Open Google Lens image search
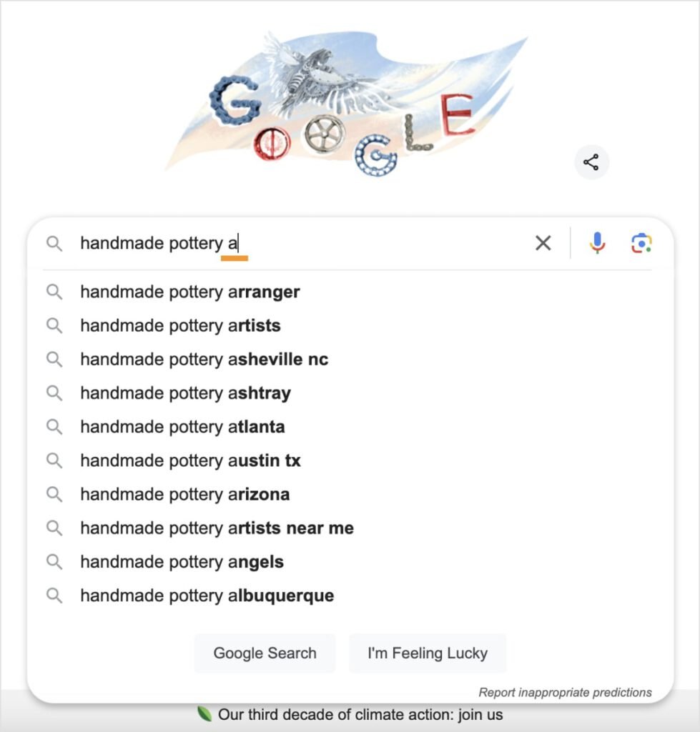Viewport: 700px width, 732px height. (641, 243)
